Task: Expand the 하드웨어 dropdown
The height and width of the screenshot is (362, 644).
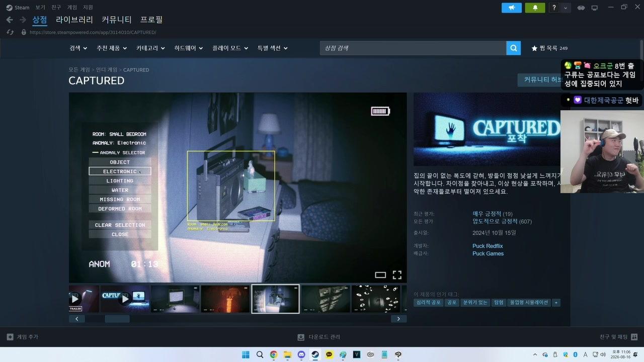Action: point(189,48)
